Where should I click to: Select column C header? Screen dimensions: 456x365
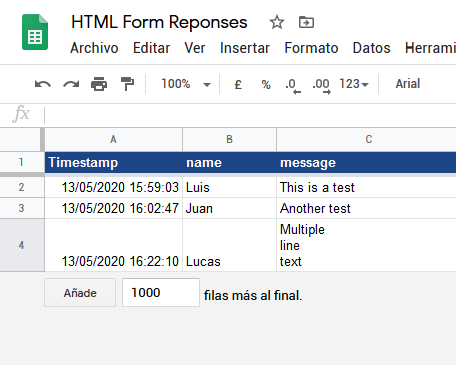pyautogui.click(x=366, y=139)
